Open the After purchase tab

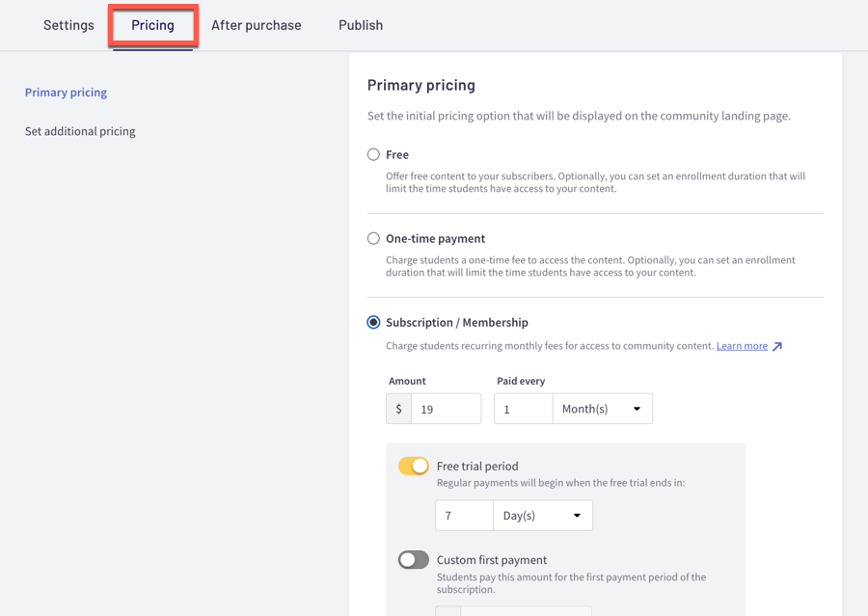click(256, 25)
